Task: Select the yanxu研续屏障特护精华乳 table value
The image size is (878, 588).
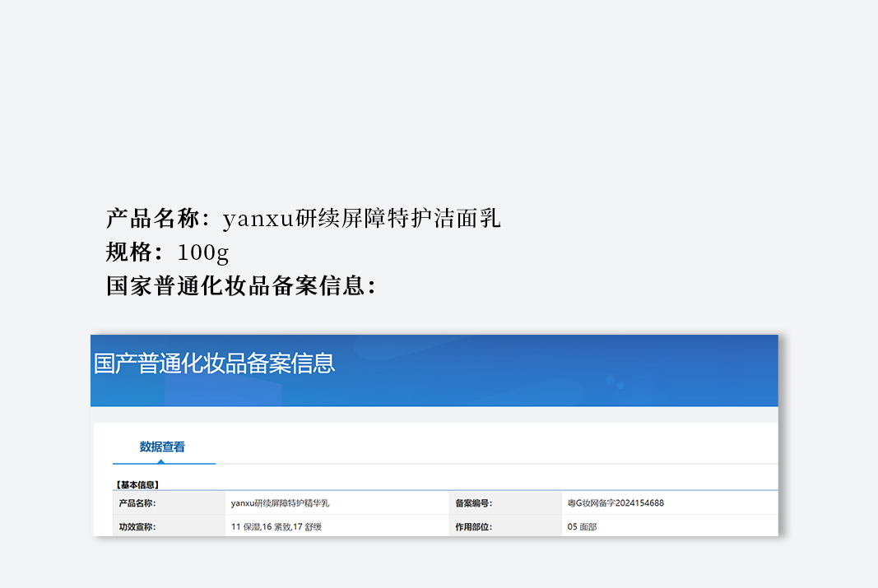Action: (280, 503)
